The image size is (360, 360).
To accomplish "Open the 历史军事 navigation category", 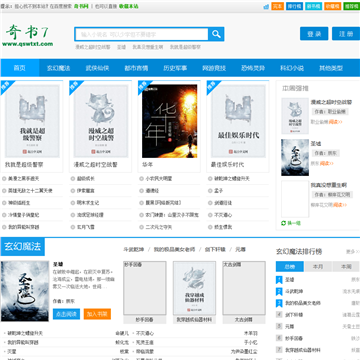I will pyautogui.click(x=175, y=68).
